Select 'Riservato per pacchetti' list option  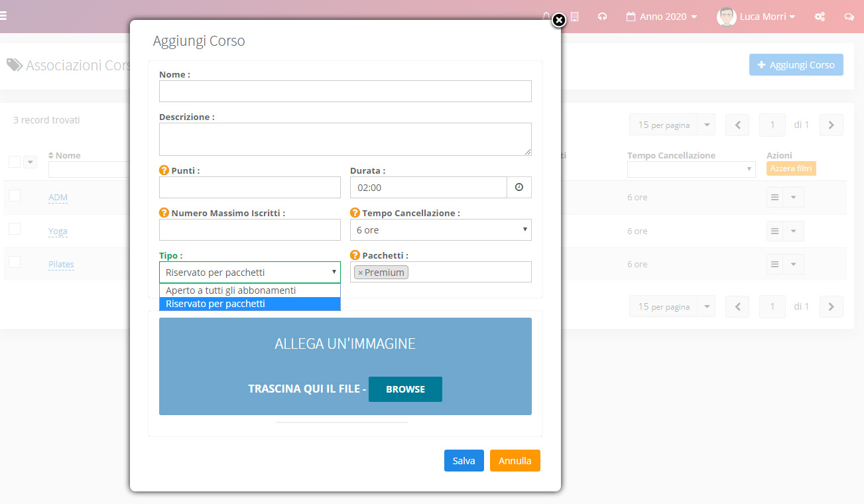250,304
